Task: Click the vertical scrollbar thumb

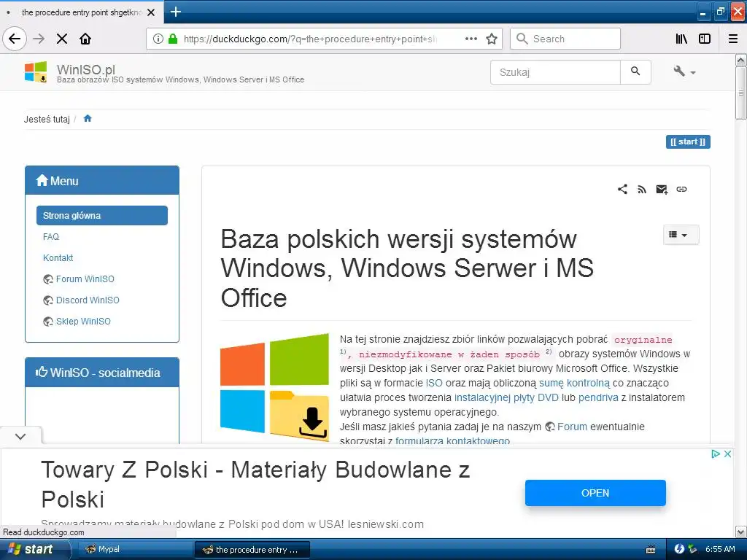Action: coord(741,93)
